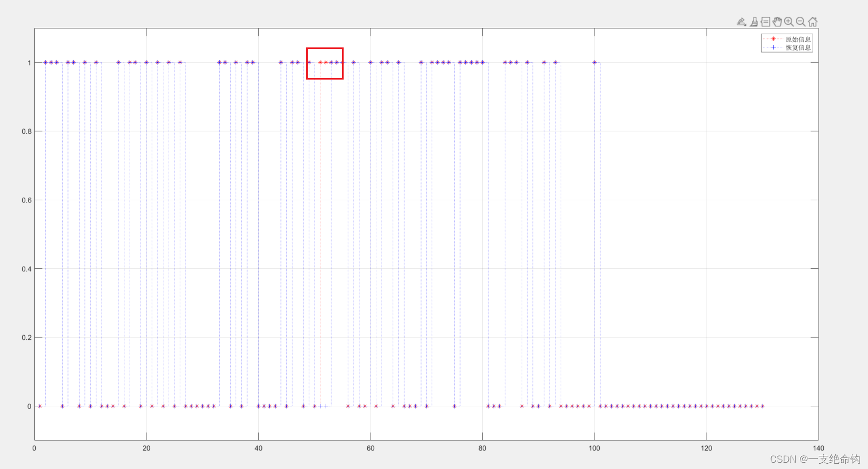Image resolution: width=868 pixels, height=469 pixels.
Task: Select the zoom out magnifier
Action: 801,22
